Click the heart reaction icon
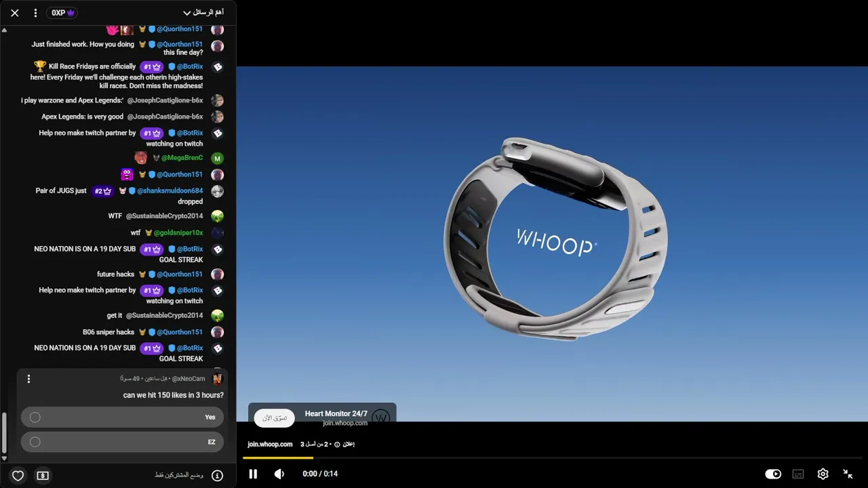Screen dimensions: 868x488 tap(18, 476)
